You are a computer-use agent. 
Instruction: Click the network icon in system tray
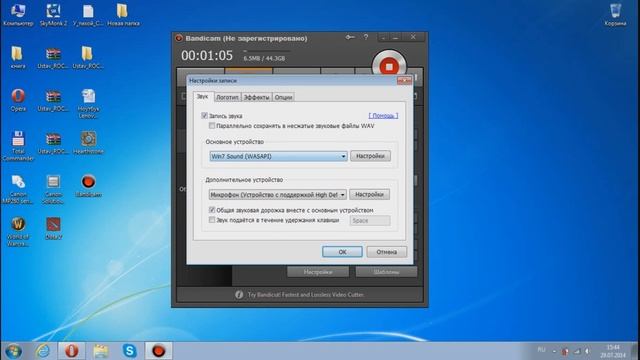pos(577,351)
